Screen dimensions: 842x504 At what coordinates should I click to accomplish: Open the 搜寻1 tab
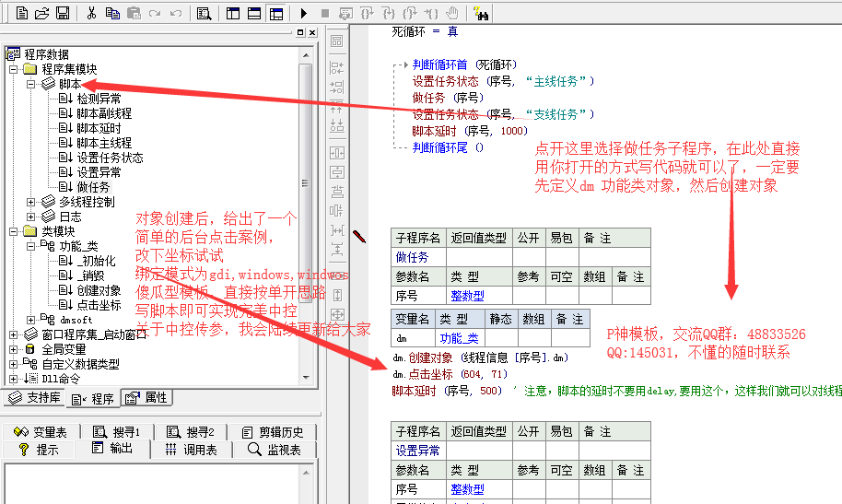click(116, 432)
